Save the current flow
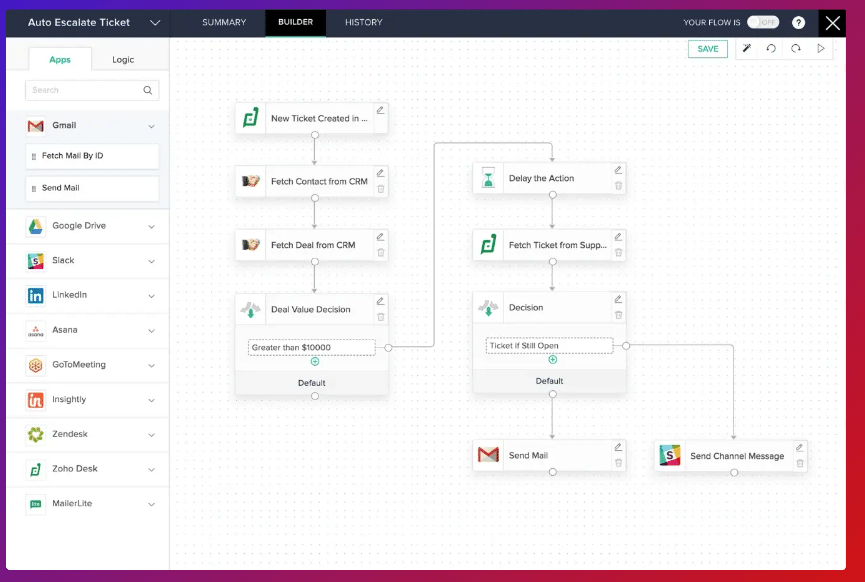865x582 pixels. tap(708, 48)
